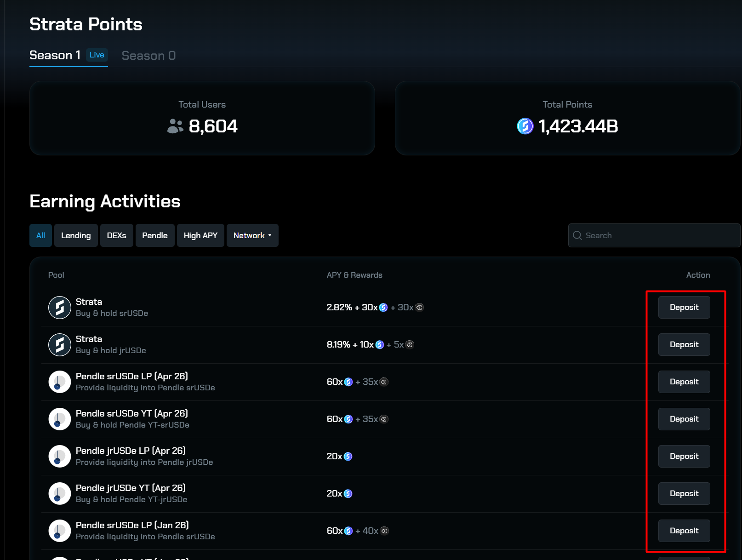742x560 pixels.
Task: Click the Total Points coin icon
Action: click(525, 126)
